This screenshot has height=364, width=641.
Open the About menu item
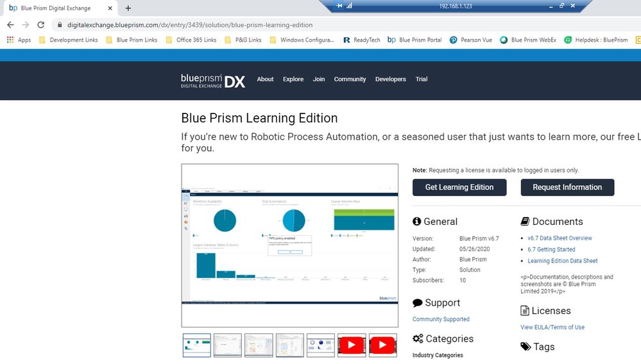[x=265, y=79]
